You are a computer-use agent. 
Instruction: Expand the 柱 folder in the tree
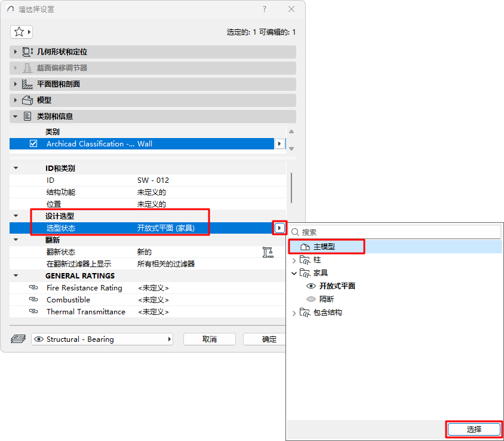[x=294, y=260]
